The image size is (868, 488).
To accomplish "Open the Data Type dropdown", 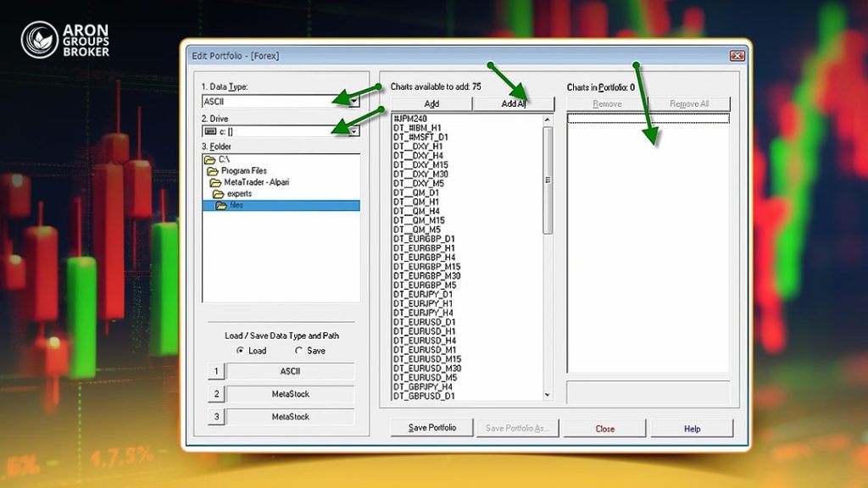I will pyautogui.click(x=354, y=102).
